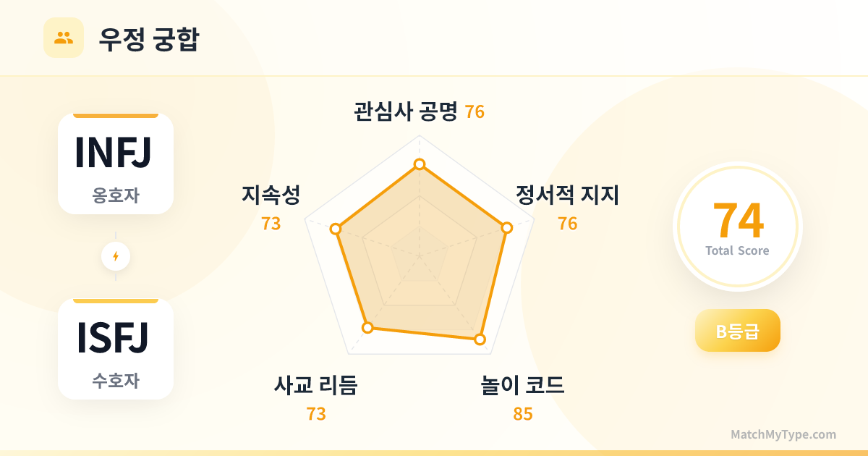Click the 사교 리듬 radar data point

coord(367,328)
